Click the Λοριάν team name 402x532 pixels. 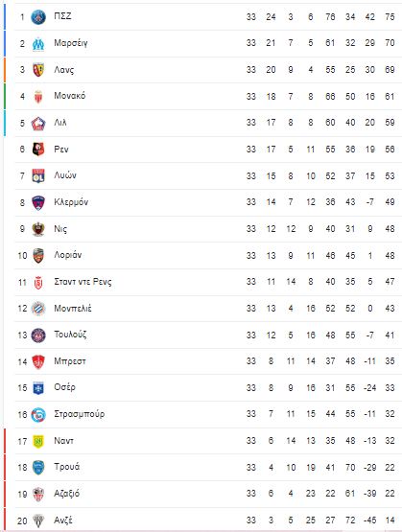tap(67, 255)
